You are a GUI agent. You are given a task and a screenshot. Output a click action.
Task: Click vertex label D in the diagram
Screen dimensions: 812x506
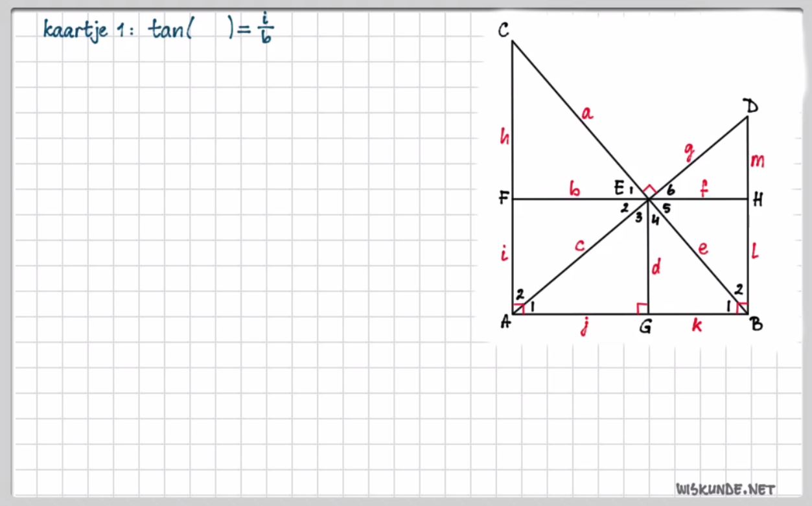tap(751, 106)
